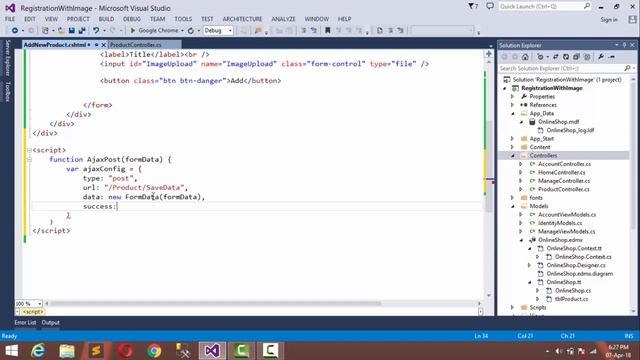The image size is (640, 360).
Task: Open the DEBUG menu
Action: (x=132, y=19)
